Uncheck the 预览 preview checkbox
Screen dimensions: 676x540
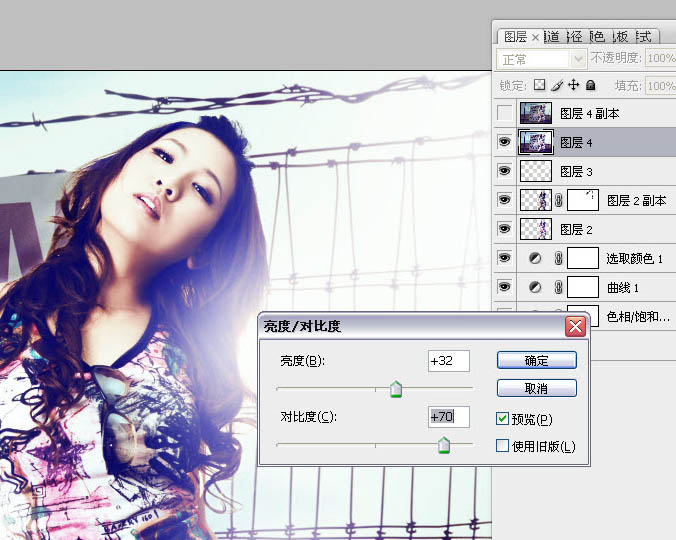[503, 418]
